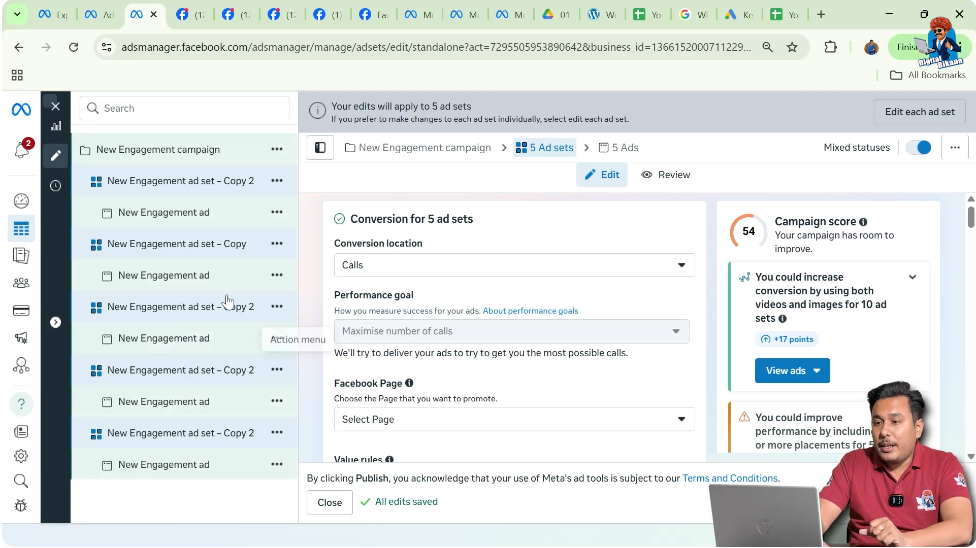The width and height of the screenshot is (976, 548).
Task: Open the Select Page dropdown
Action: 514,420
